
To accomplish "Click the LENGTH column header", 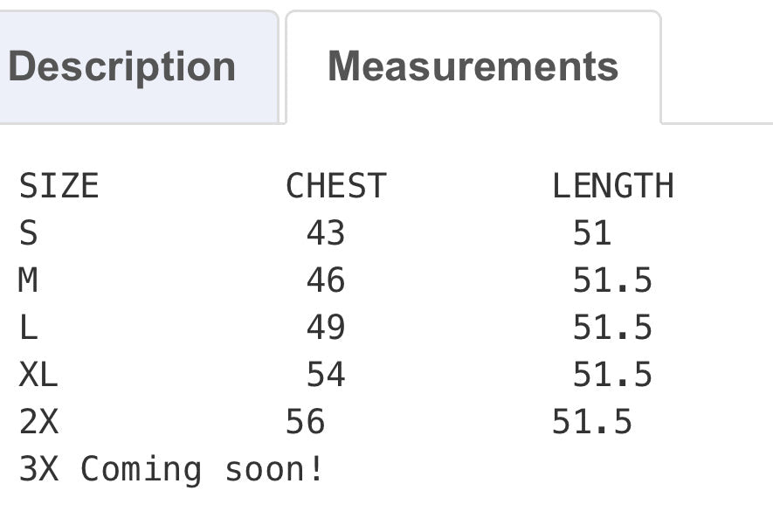I will click(x=612, y=186).
